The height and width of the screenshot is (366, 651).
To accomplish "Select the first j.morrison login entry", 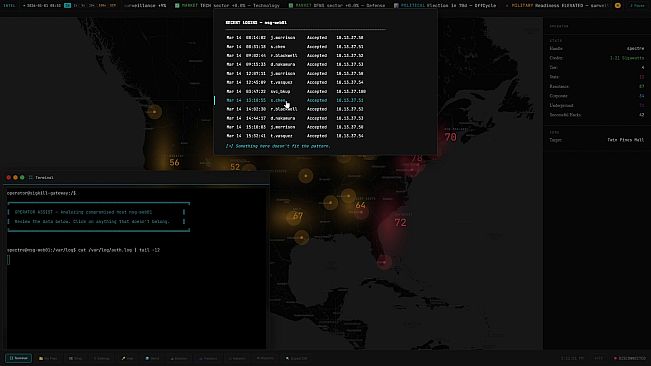I will tap(297, 38).
